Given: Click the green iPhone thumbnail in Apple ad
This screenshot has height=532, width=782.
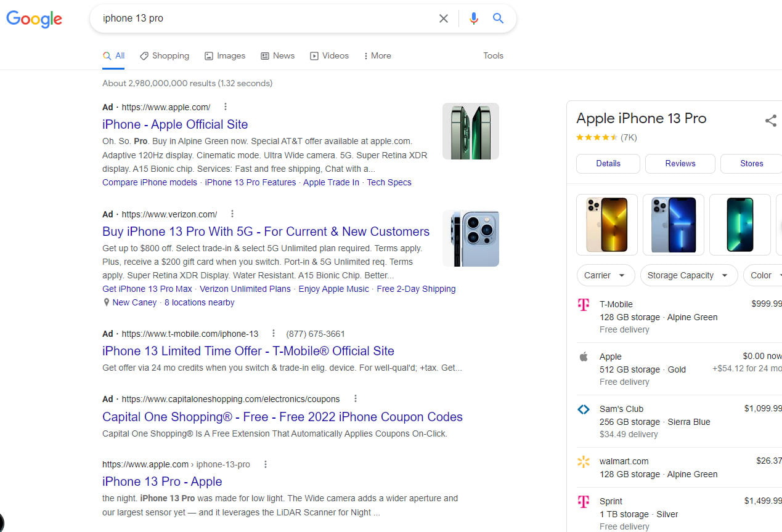Looking at the screenshot, I should (x=471, y=131).
